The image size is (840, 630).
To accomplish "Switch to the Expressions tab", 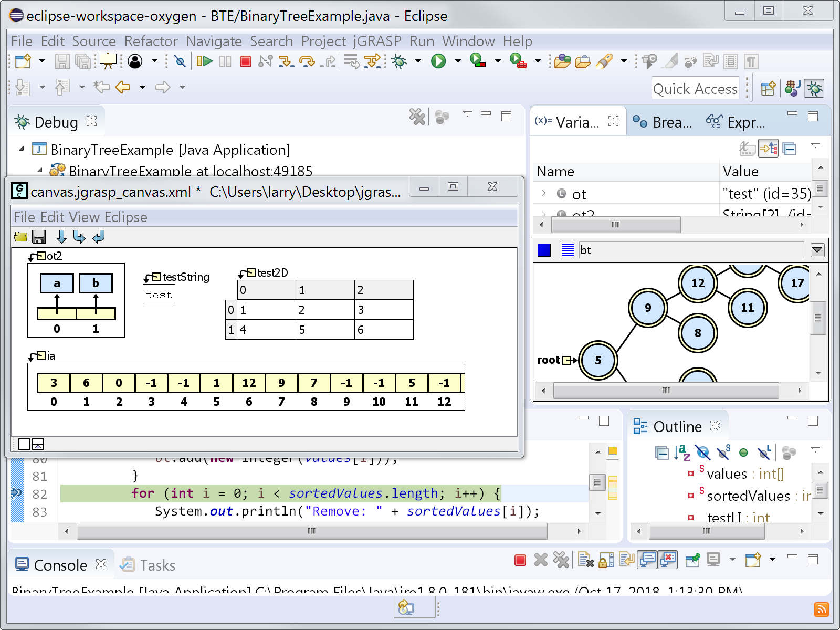I will point(736,122).
